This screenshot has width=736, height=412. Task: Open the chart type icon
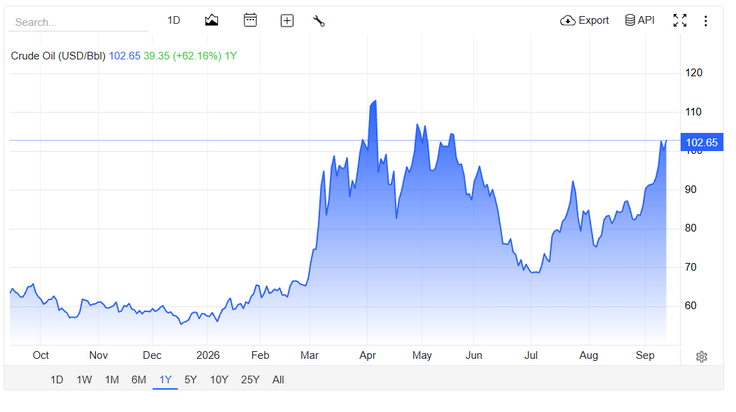coord(211,20)
